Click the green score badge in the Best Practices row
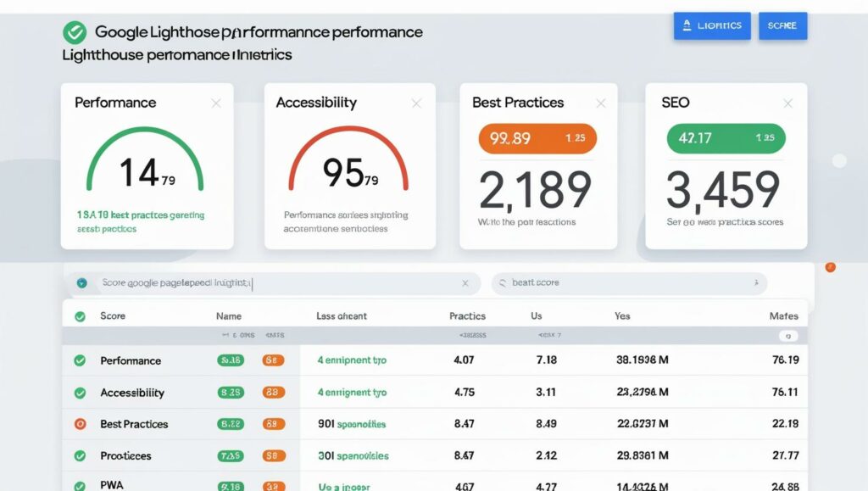868x491 pixels. [231, 424]
